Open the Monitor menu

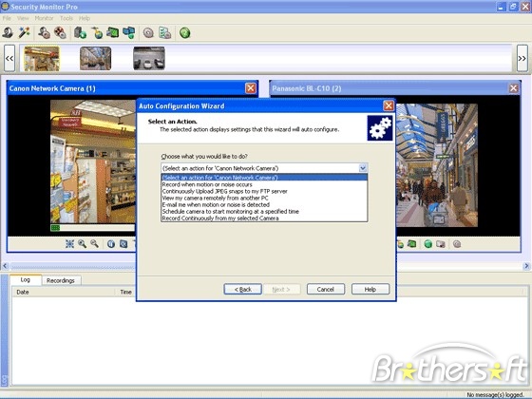tap(44, 18)
